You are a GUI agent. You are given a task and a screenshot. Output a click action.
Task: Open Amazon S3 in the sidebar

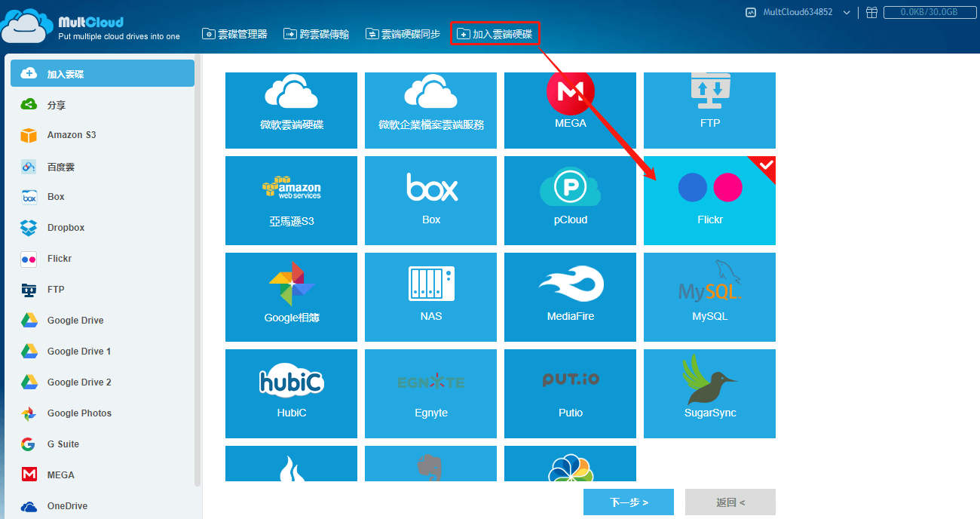click(x=103, y=135)
